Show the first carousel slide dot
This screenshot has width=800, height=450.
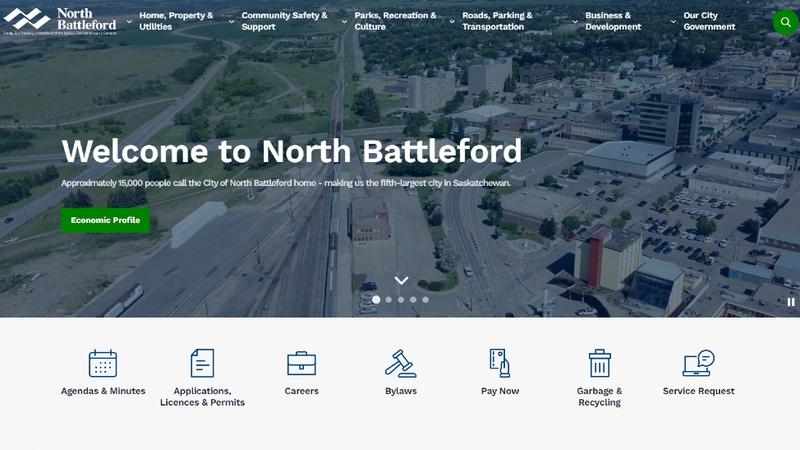tap(376, 299)
